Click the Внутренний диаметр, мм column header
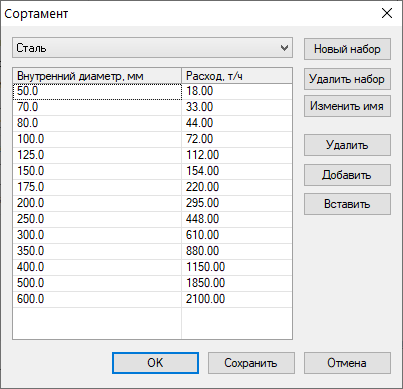Screen dimensions: 403x389 [97, 76]
